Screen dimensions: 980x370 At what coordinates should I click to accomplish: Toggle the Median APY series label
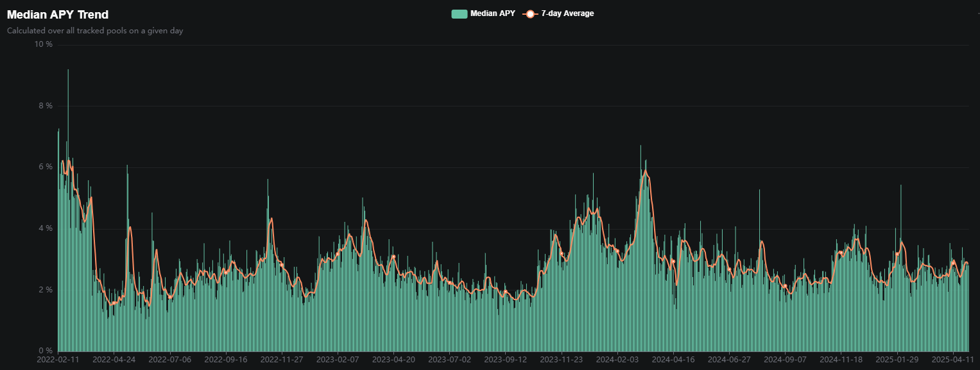click(x=492, y=13)
